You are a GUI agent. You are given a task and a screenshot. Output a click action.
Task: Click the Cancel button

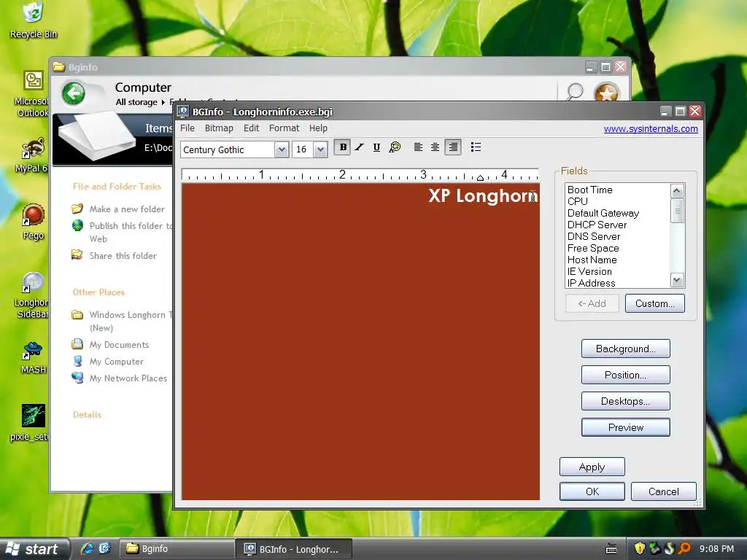pos(663,491)
